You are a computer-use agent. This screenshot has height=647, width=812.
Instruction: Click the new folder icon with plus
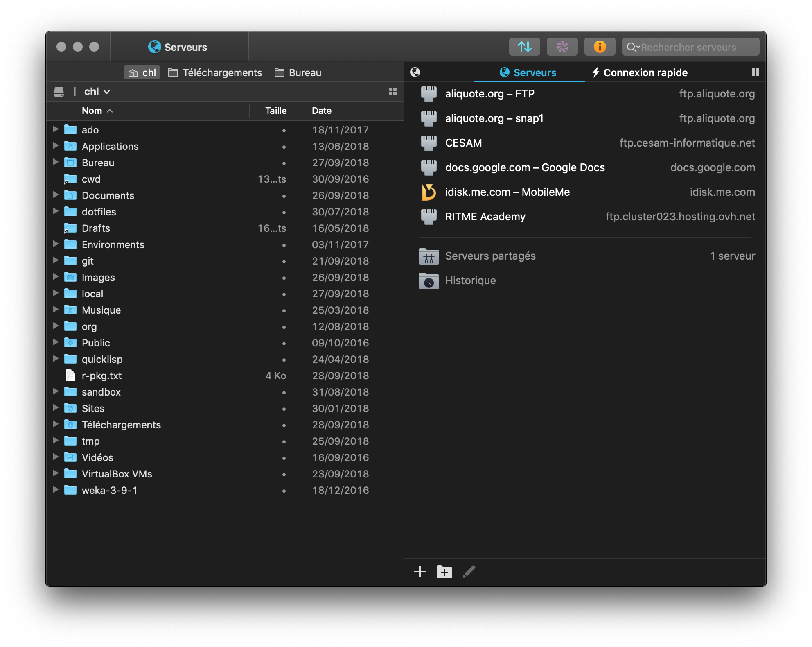(444, 572)
